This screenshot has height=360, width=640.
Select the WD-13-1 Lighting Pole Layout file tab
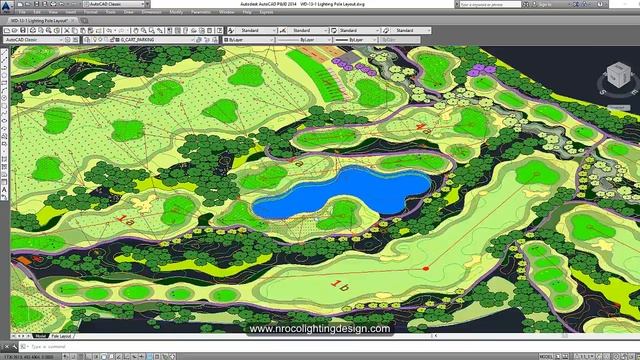coord(39,20)
